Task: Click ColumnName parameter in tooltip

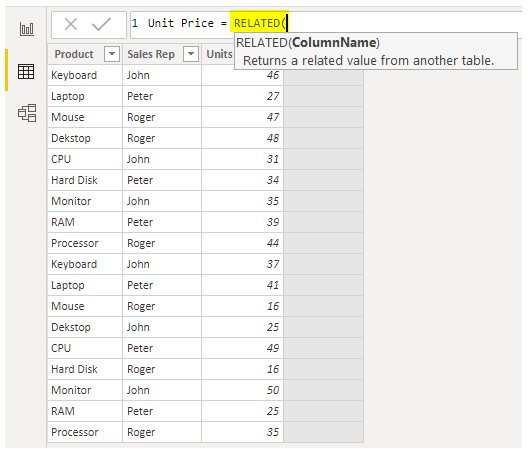Action: tap(334, 43)
